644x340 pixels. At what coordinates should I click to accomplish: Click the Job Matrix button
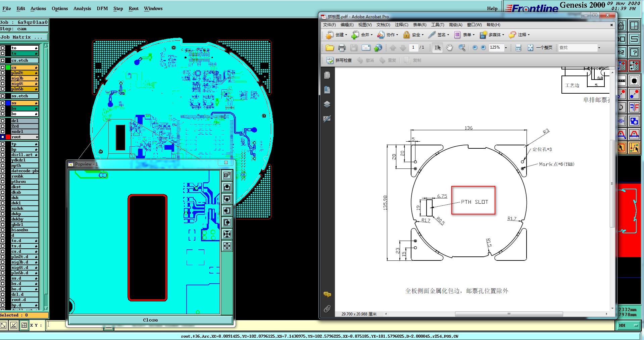24,37
